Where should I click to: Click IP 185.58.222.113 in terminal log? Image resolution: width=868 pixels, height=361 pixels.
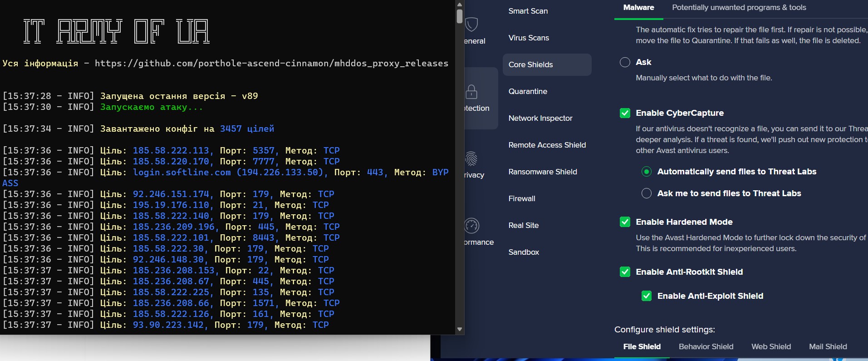point(171,150)
